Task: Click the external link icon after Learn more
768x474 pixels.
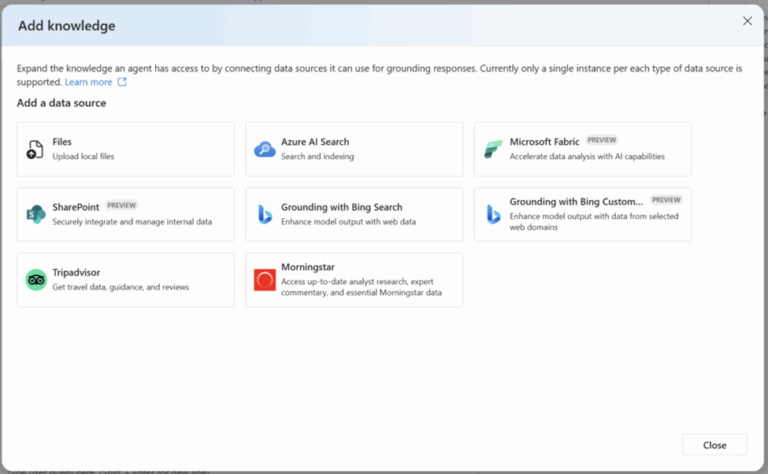Action: click(x=122, y=82)
